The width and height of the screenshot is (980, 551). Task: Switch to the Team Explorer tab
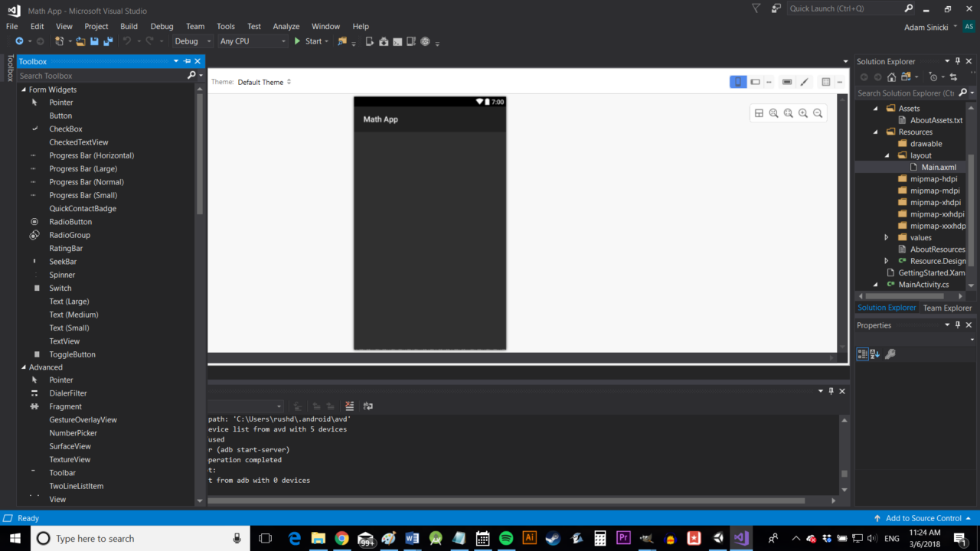point(947,307)
